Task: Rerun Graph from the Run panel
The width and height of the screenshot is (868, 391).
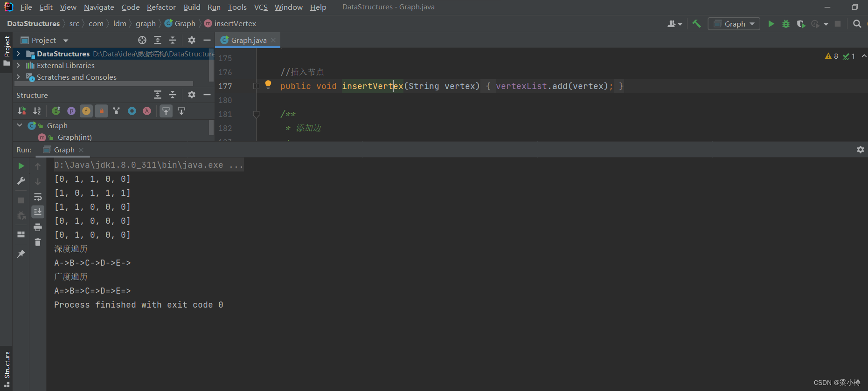Action: point(21,166)
